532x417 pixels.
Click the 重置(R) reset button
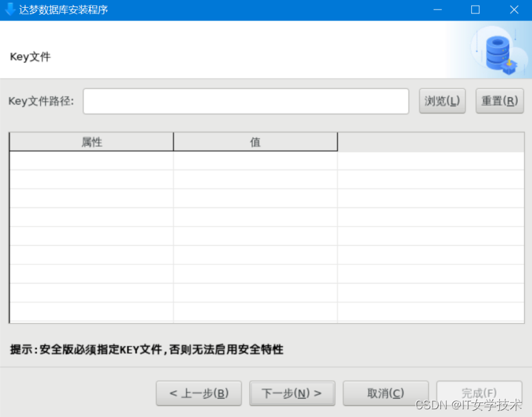[x=499, y=101]
